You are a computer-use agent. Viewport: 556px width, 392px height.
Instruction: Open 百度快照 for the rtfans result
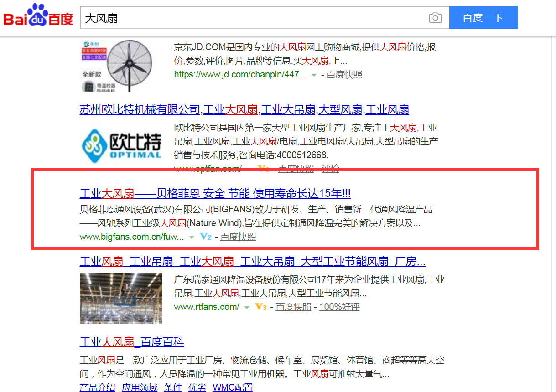tap(294, 307)
